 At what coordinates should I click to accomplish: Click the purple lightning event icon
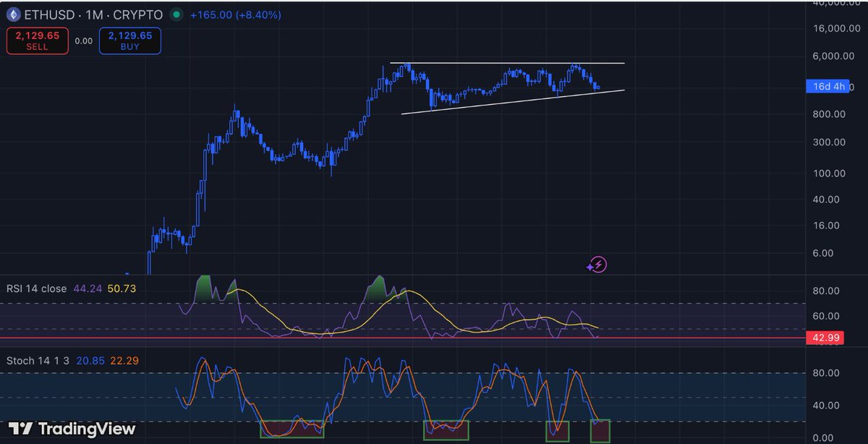click(597, 265)
